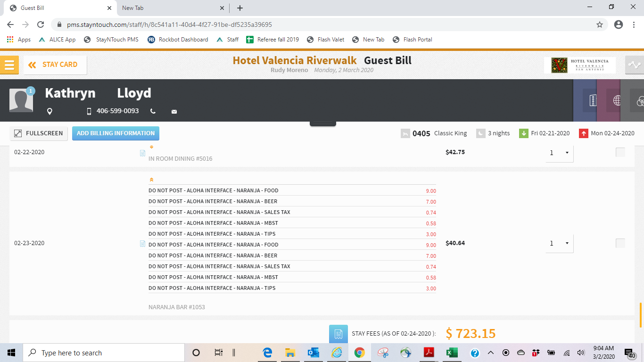Open StayNTouch PMS bookmark
This screenshot has width=644, height=362.
click(x=111, y=40)
